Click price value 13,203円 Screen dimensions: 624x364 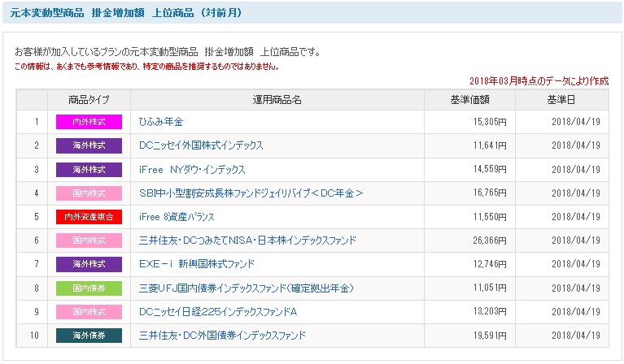pyautogui.click(x=490, y=312)
